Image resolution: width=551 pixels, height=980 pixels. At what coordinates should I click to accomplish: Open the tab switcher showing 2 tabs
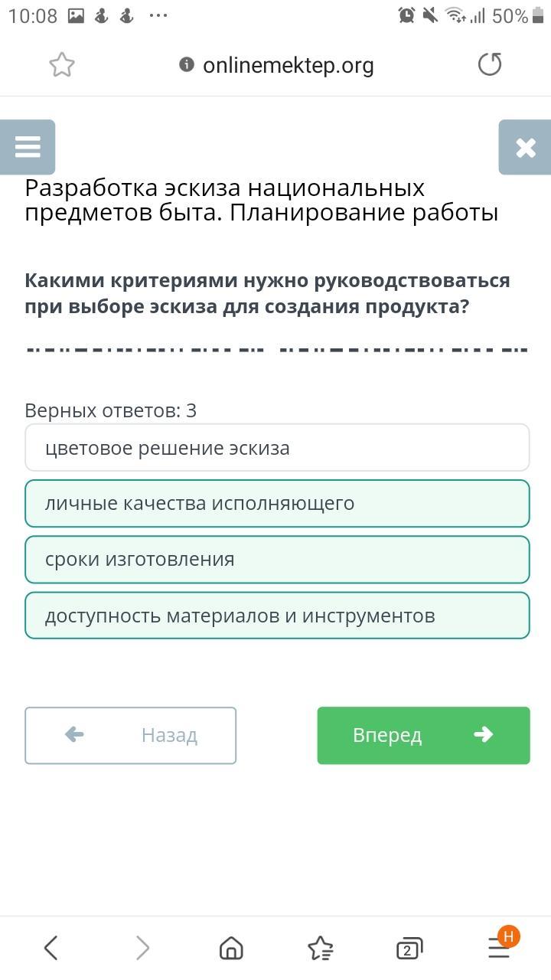409,949
